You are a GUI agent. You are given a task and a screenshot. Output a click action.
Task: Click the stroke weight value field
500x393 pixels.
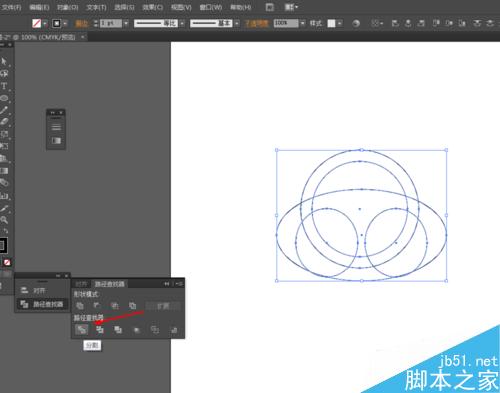(111, 23)
